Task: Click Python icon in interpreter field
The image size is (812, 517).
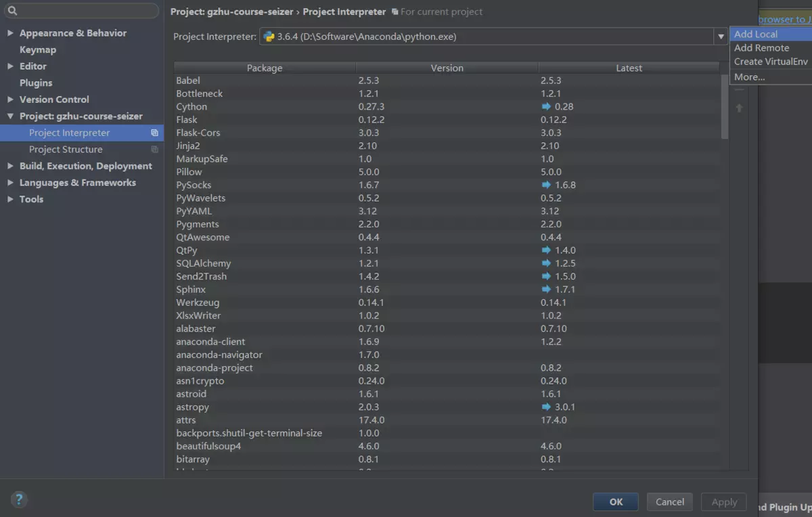Action: [269, 37]
